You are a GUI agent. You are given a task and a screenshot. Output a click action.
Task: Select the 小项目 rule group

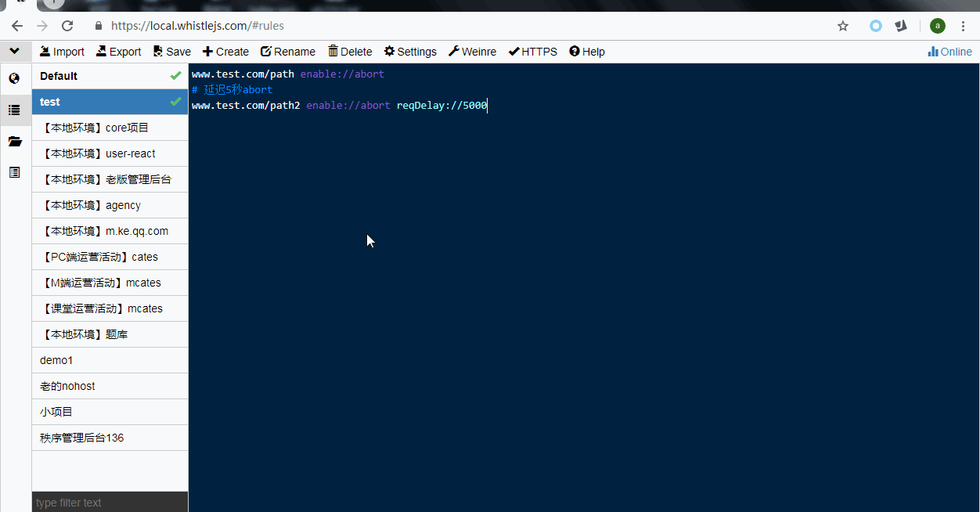[110, 412]
